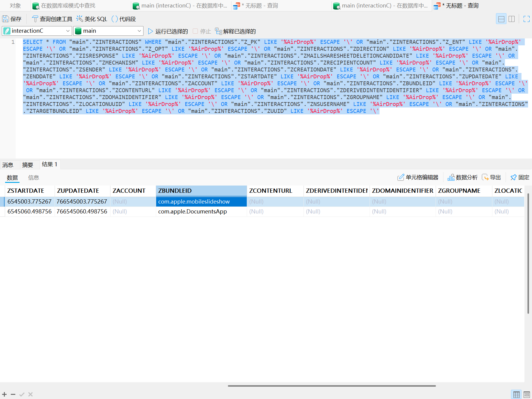Discard changes with X icon
This screenshot has width=532, height=399.
coord(30,394)
